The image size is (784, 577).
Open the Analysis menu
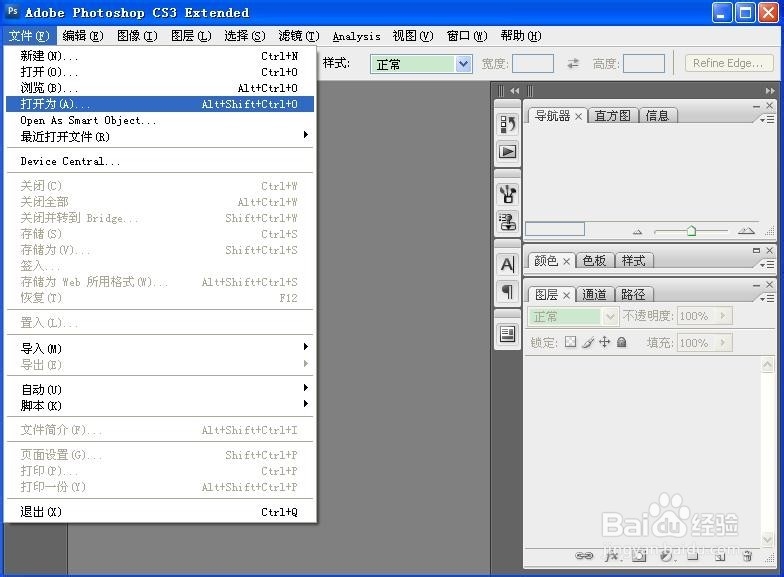click(356, 36)
